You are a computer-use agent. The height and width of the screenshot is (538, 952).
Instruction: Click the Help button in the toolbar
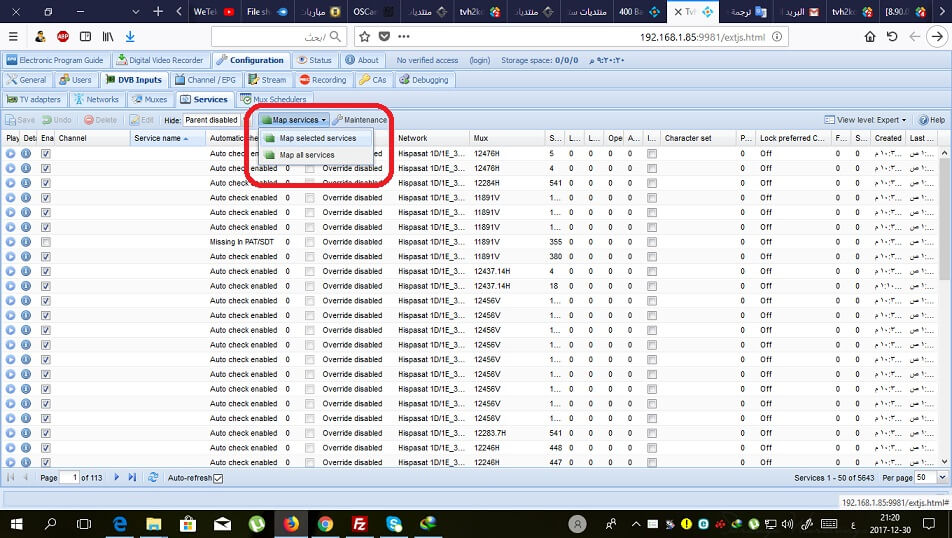931,120
